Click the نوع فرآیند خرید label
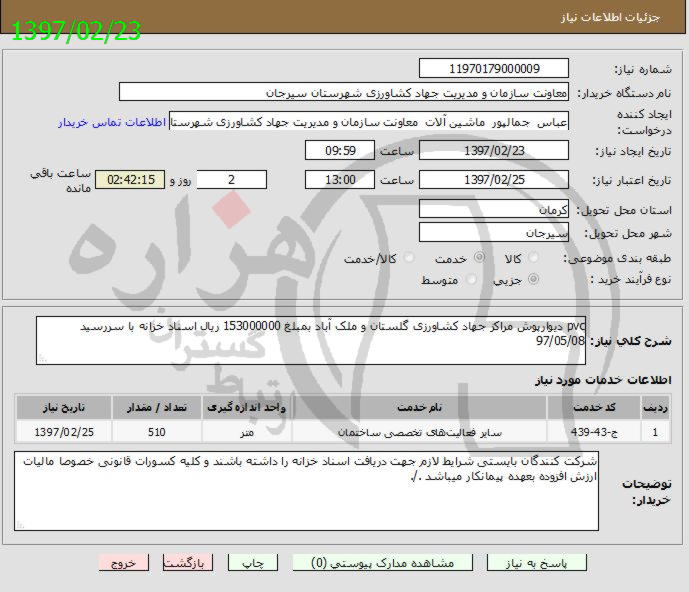This screenshot has height=592, width=689. click(631, 280)
